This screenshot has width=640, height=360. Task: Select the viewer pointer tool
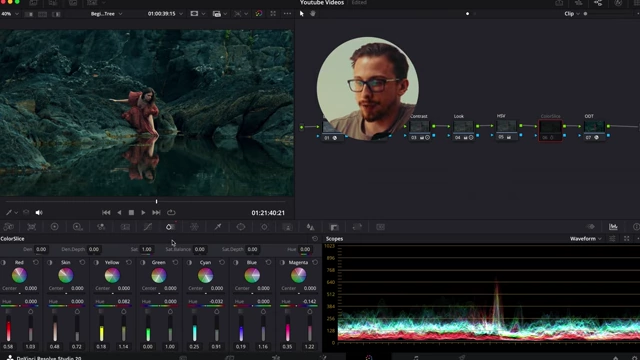(302, 13)
